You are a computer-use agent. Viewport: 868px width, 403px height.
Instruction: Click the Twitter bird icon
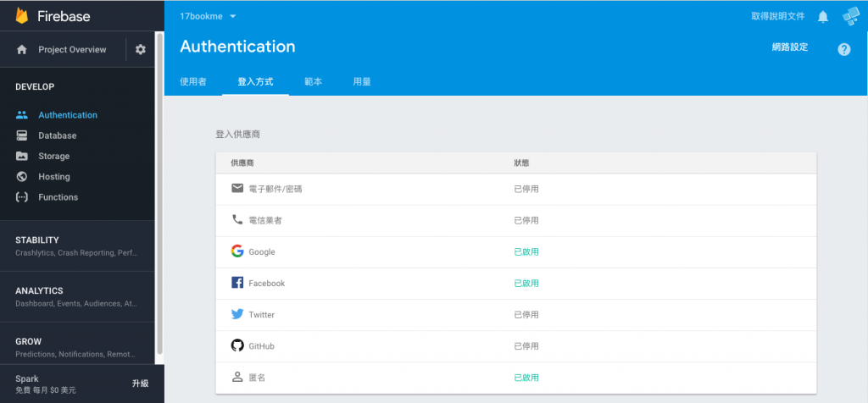237,314
